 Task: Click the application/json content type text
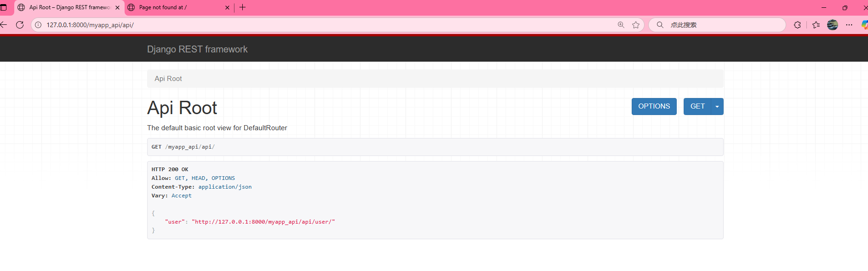pyautogui.click(x=225, y=187)
